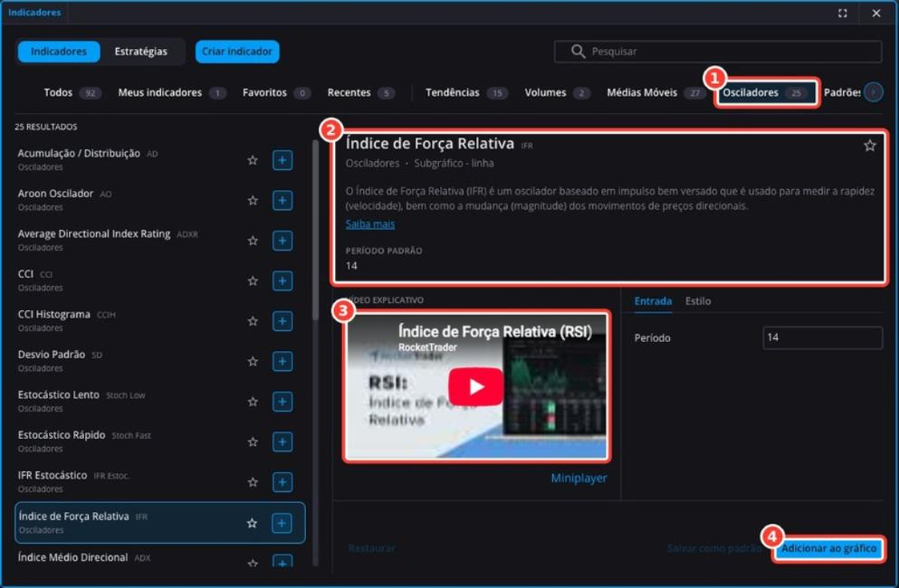
Task: Focus the Pesquisar search field
Action: (718, 52)
